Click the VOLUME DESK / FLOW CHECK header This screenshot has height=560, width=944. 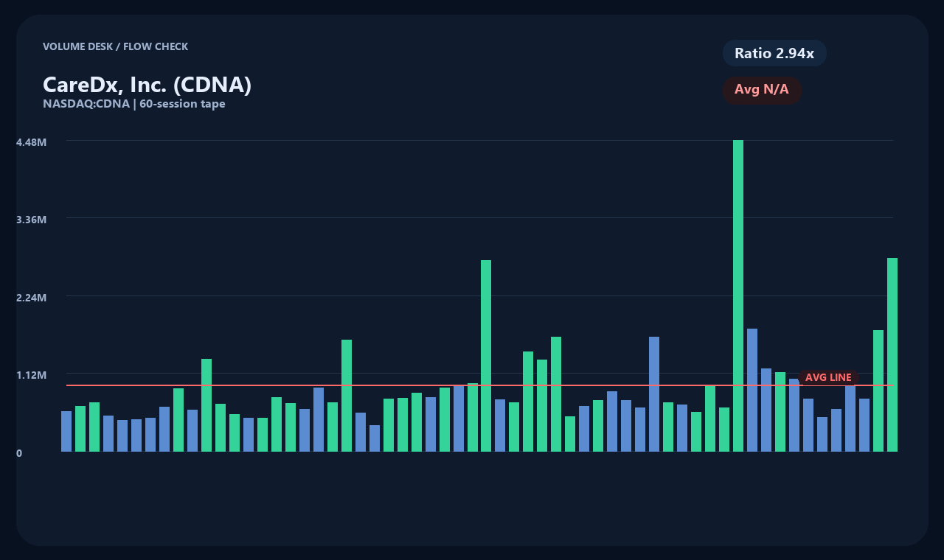pos(115,46)
